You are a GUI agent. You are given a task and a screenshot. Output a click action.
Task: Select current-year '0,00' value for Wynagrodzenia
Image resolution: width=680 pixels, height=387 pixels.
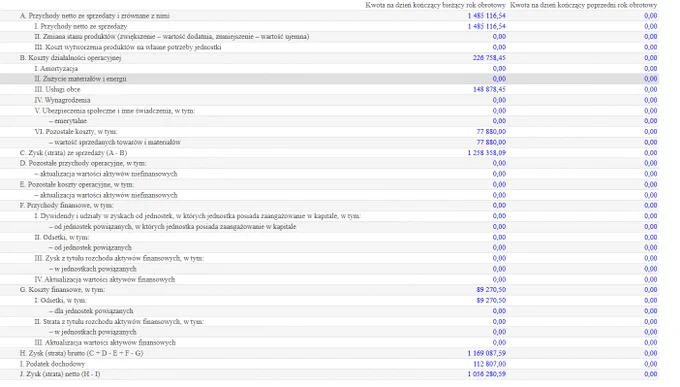coord(499,100)
